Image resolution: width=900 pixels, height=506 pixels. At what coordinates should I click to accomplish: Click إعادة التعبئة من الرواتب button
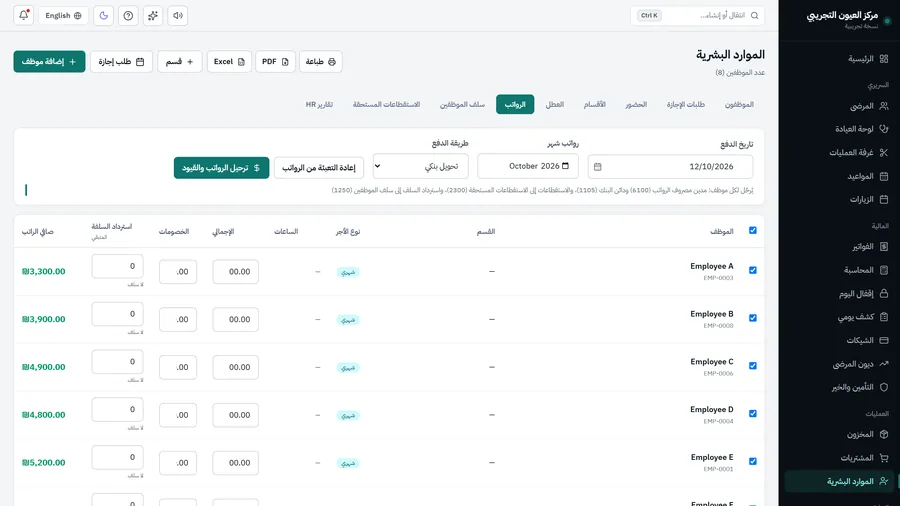pos(319,168)
